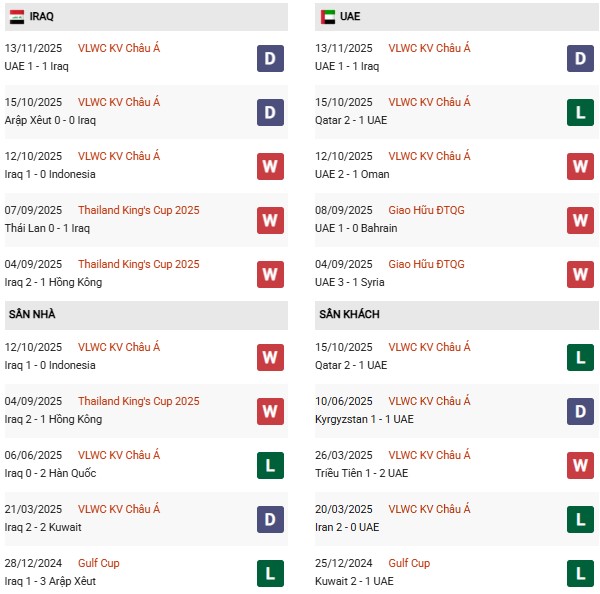The height and width of the screenshot is (594, 600).
Task: Click win badge for Iraq 1-0 Indonesia on 12/10/2025 in top Iraq list
Action: (270, 167)
